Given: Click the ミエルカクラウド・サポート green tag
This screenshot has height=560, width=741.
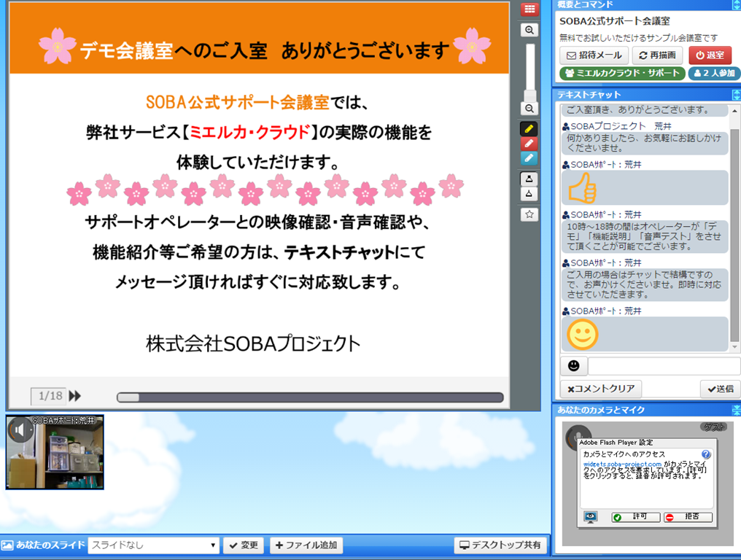Looking at the screenshot, I should 622,74.
